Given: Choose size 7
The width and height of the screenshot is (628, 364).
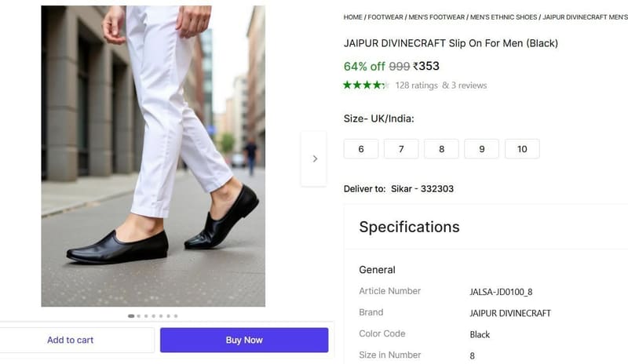Looking at the screenshot, I should pos(401,149).
